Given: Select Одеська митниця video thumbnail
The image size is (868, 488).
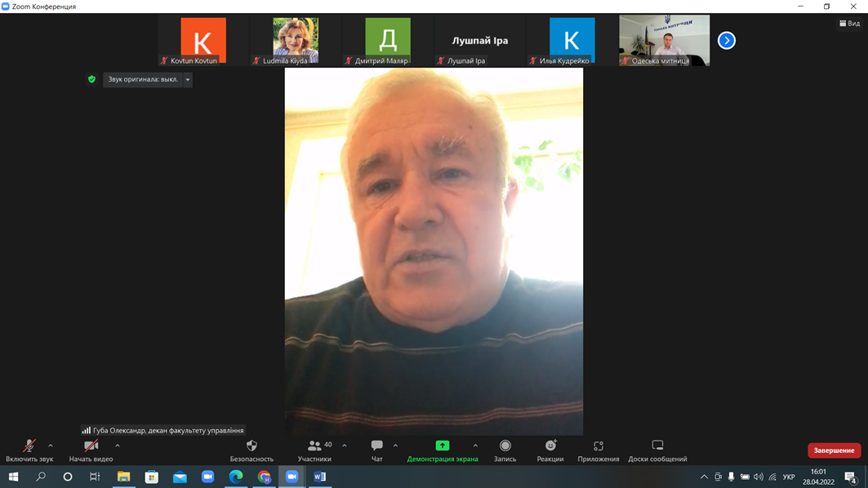Looking at the screenshot, I should tap(665, 40).
